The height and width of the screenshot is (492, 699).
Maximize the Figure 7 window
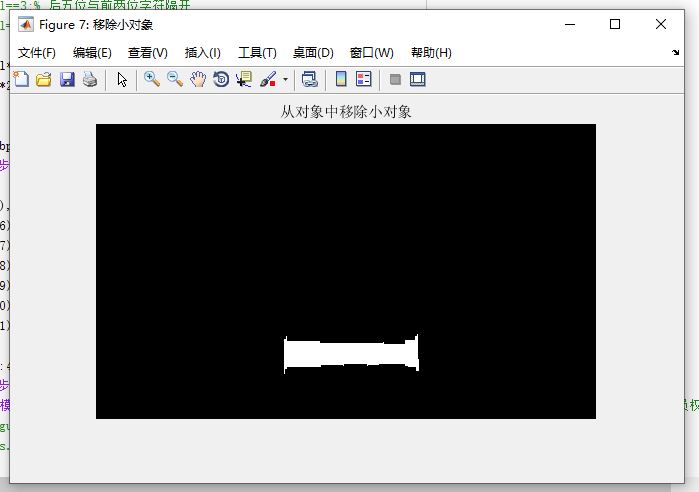coord(615,24)
